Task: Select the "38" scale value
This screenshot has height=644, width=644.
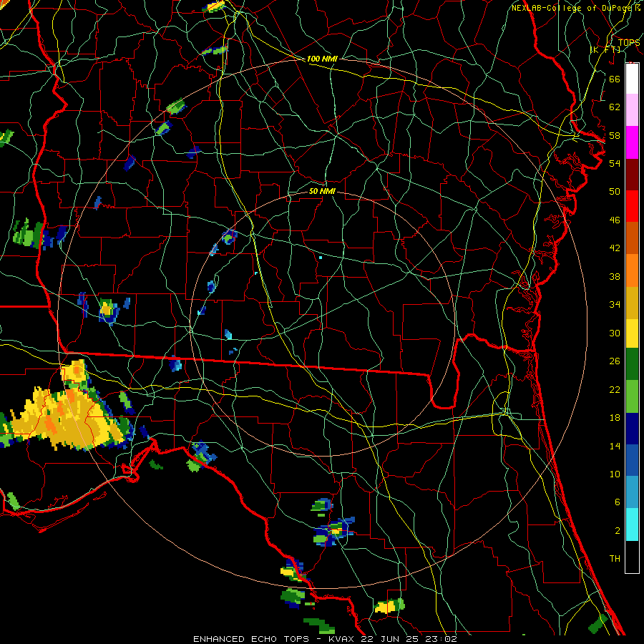Action: (615, 276)
